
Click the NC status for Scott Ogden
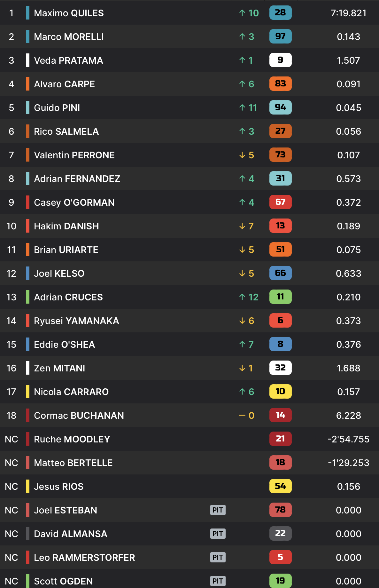tap(11, 581)
